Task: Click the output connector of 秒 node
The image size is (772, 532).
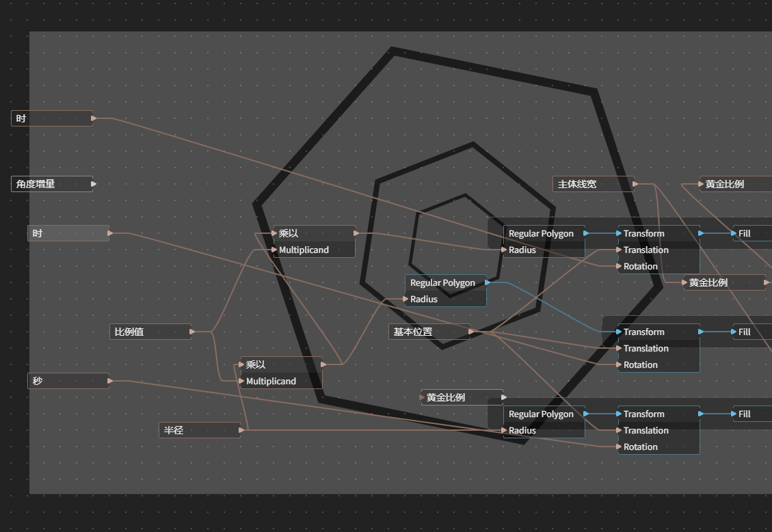Action: (x=110, y=381)
